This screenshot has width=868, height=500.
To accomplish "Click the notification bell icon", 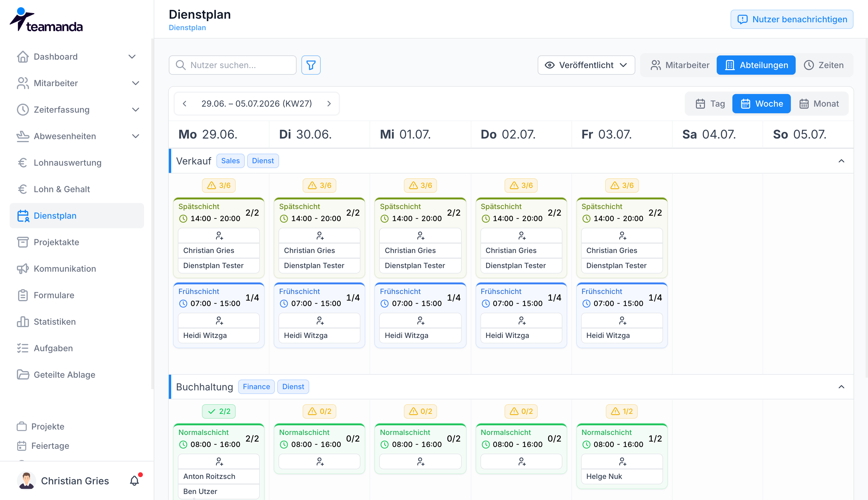I will click(x=135, y=480).
